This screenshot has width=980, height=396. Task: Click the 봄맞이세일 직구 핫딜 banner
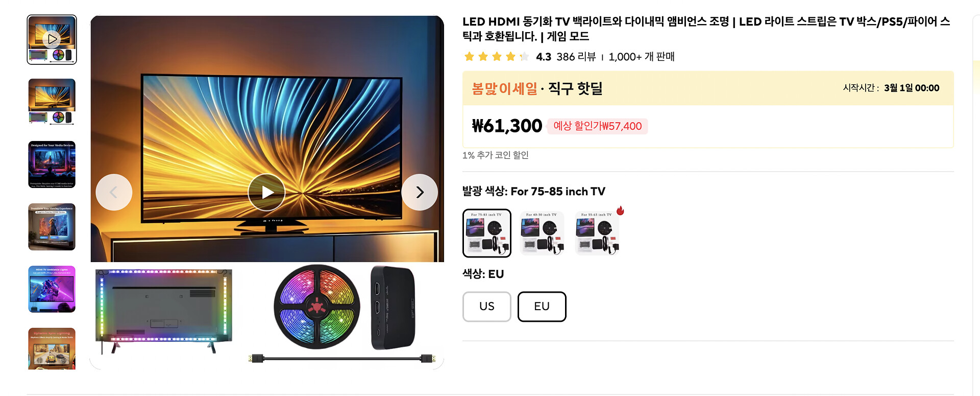coord(708,88)
